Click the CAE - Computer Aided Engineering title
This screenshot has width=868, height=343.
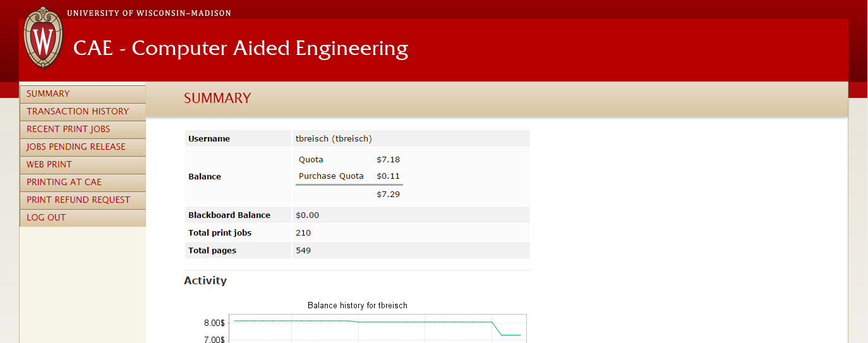[241, 48]
